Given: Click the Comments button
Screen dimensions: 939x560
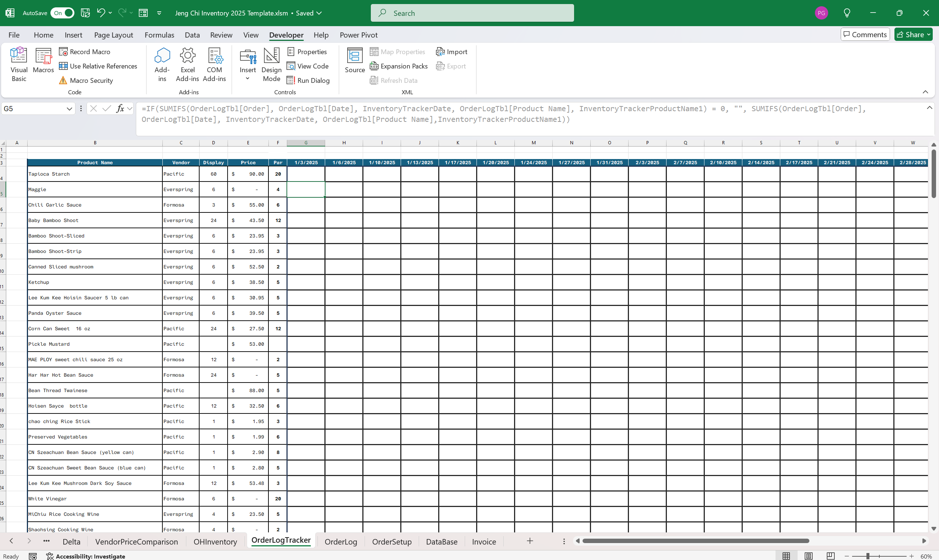Looking at the screenshot, I should [x=865, y=34].
